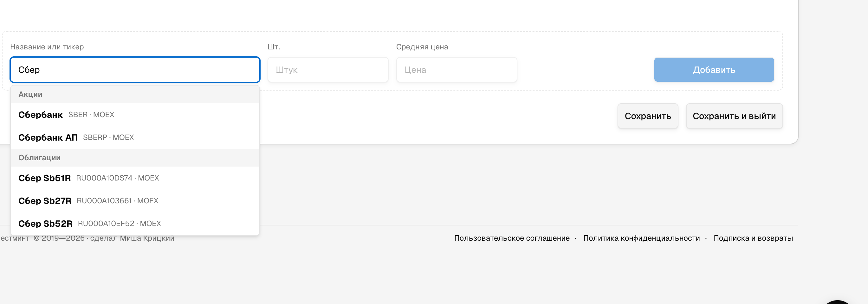Open Подписка и возвраты link

(x=753, y=238)
